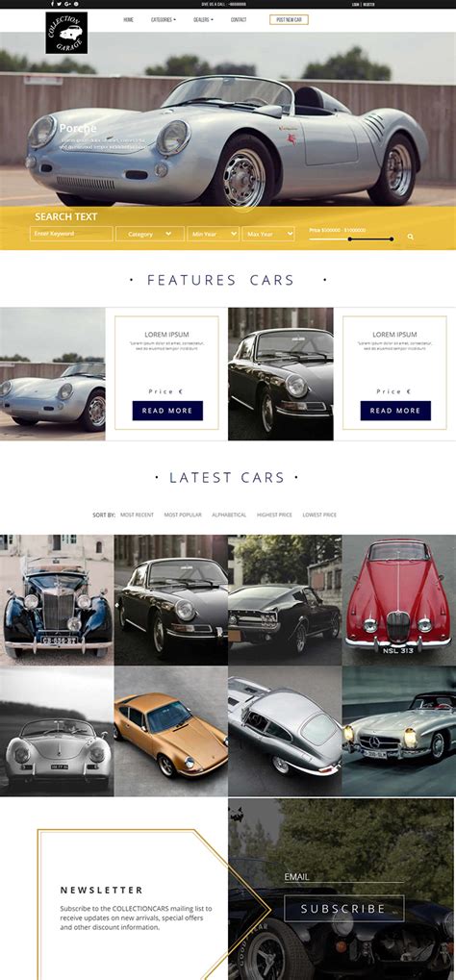
Task: Click the Enter Keyword search field
Action: pyautogui.click(x=71, y=234)
